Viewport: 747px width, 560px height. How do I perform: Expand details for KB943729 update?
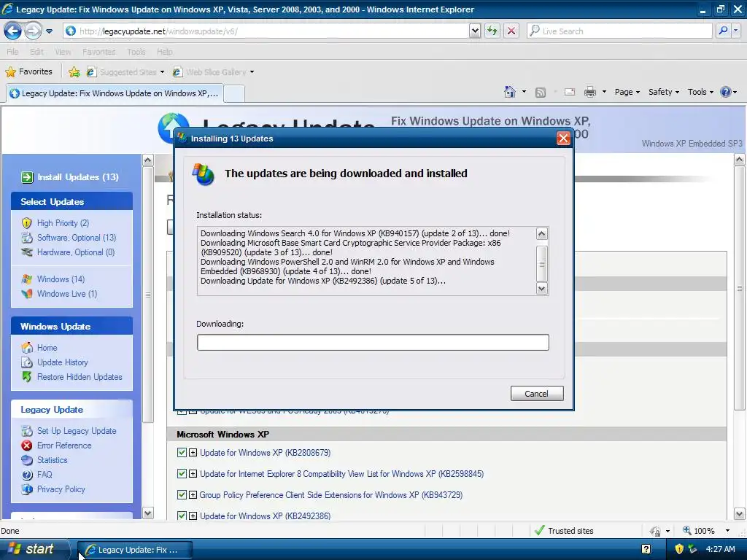(x=193, y=495)
